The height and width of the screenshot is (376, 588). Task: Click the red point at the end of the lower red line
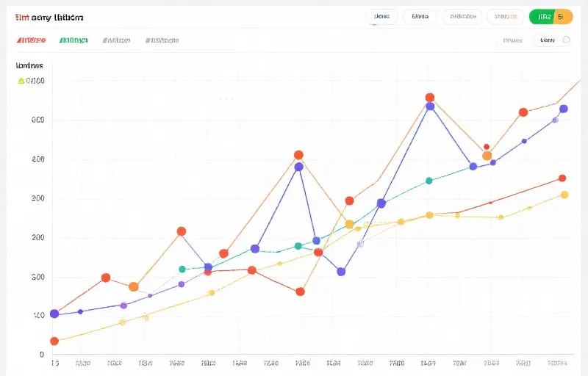click(562, 178)
